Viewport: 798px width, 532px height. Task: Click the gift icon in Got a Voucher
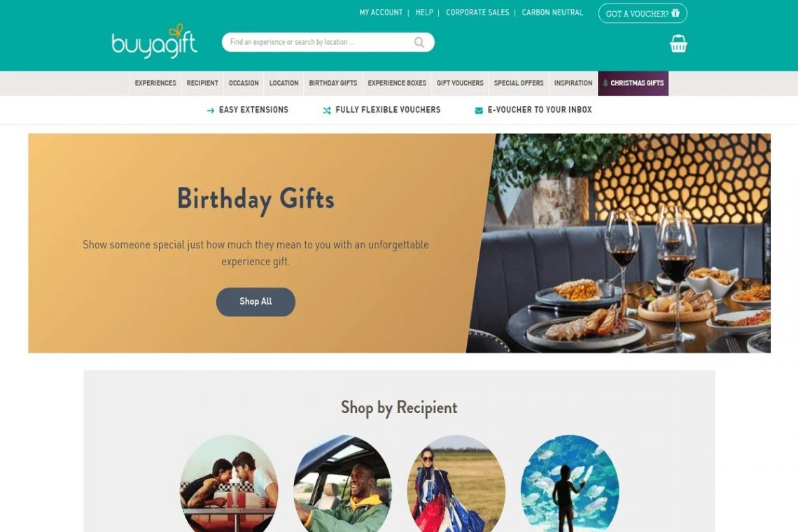(x=675, y=13)
